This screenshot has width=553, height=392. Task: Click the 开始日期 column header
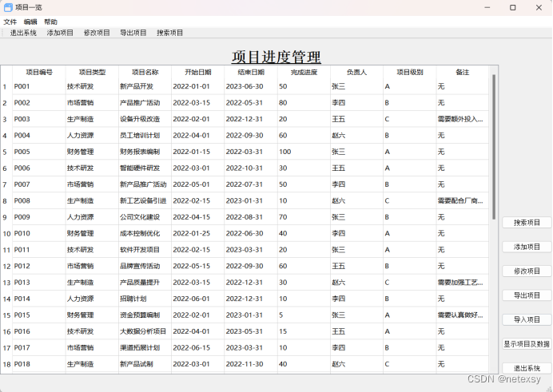pyautogui.click(x=198, y=72)
